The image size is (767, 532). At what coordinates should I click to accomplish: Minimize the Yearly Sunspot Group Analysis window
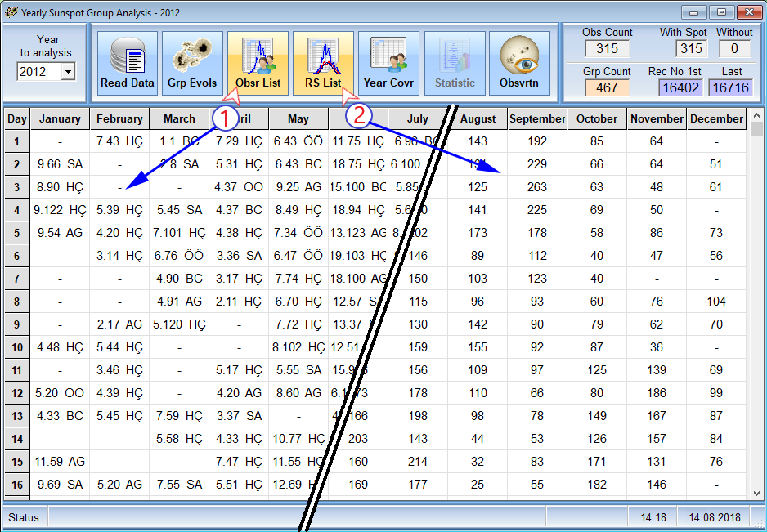(693, 12)
